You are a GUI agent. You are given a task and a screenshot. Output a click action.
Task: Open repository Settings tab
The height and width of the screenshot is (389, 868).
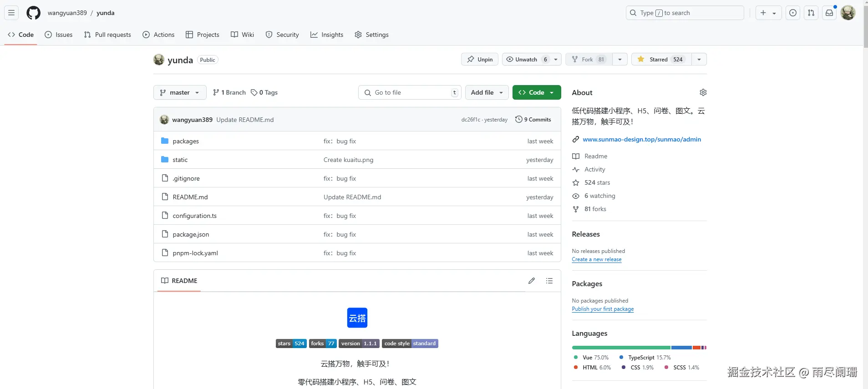371,35
